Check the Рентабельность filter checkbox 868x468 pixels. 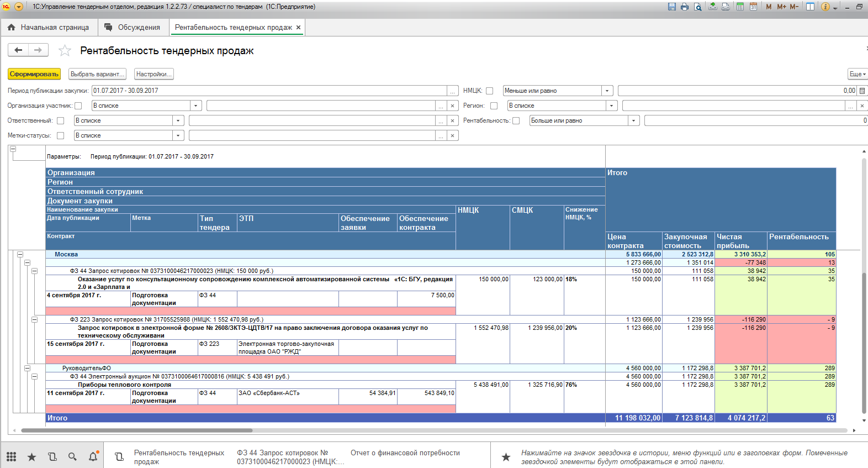pos(516,120)
